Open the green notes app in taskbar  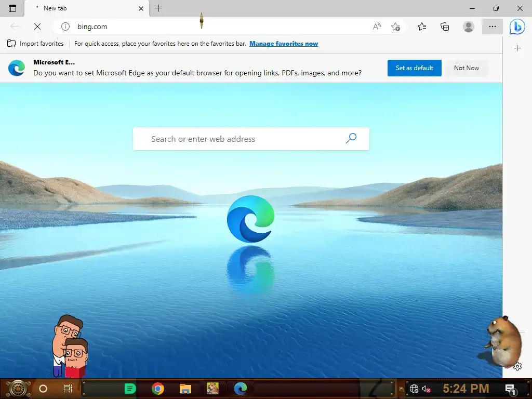point(130,389)
